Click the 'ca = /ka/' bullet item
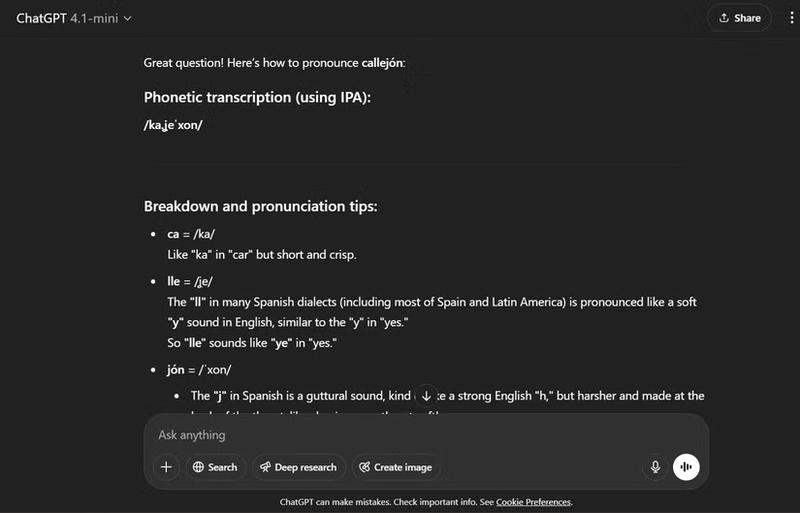Image resolution: width=800 pixels, height=513 pixels. pos(191,234)
